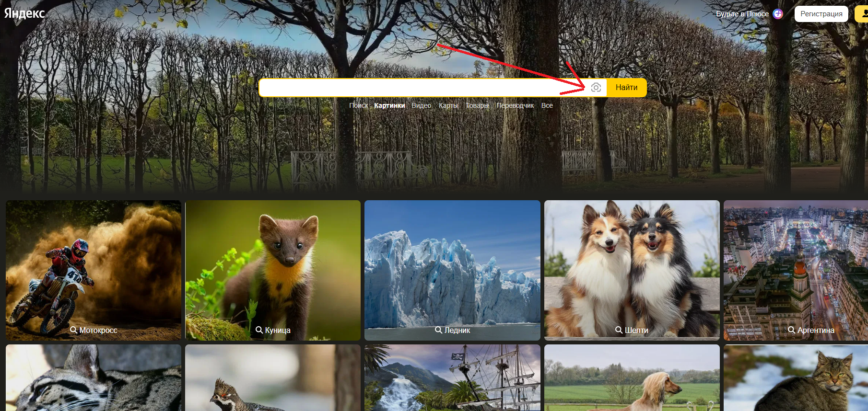The image size is (868, 411).
Task: Open the Переводчик tab
Action: (515, 105)
